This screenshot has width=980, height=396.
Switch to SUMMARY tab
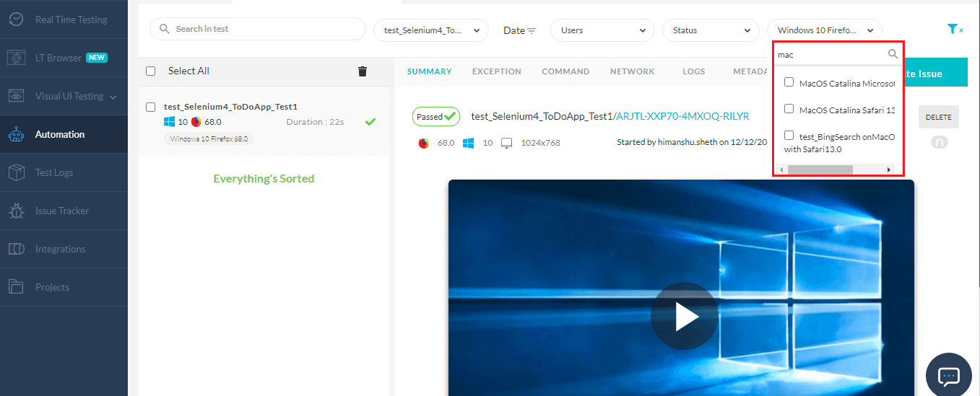pyautogui.click(x=430, y=71)
